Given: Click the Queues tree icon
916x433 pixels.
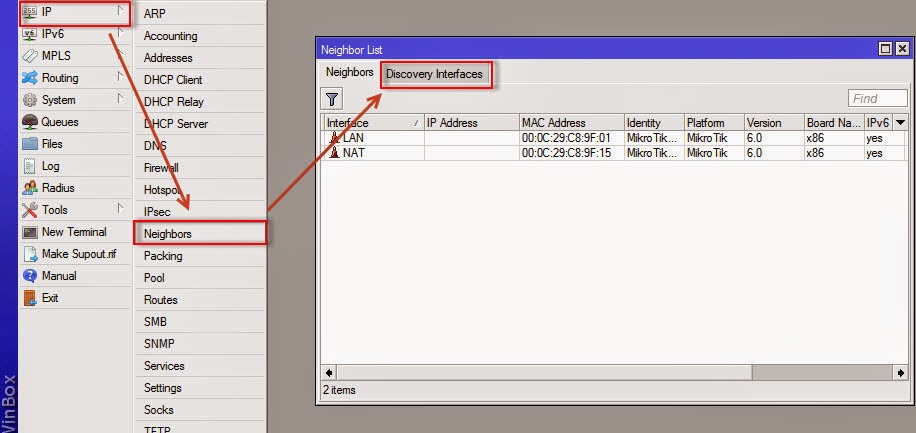Looking at the screenshot, I should tap(30, 122).
